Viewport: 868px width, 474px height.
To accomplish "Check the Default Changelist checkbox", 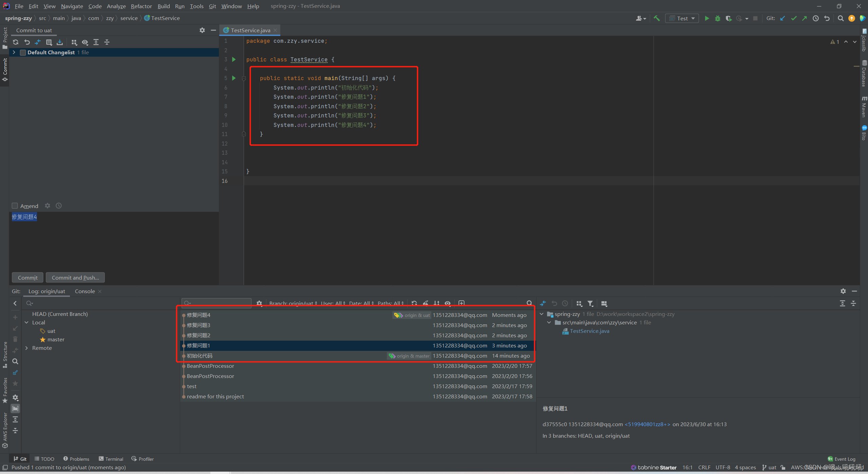I will click(23, 52).
